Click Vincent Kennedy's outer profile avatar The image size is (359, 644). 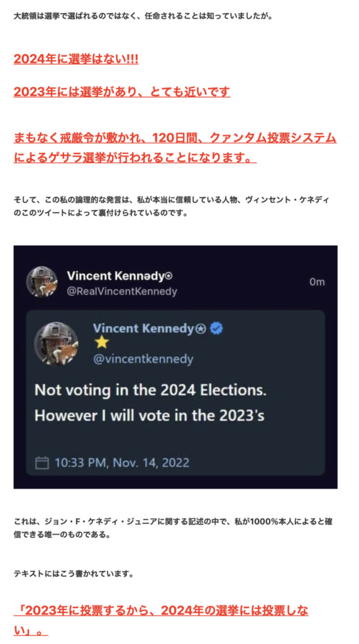42,282
